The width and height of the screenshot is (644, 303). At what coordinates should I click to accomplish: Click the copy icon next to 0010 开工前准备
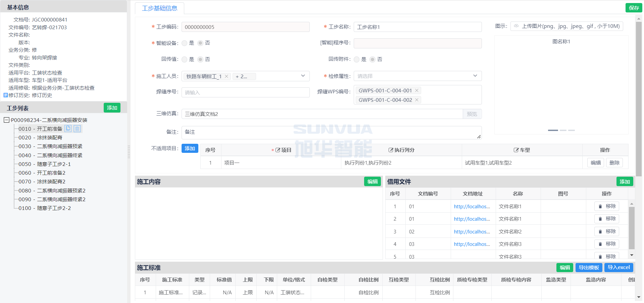point(68,128)
